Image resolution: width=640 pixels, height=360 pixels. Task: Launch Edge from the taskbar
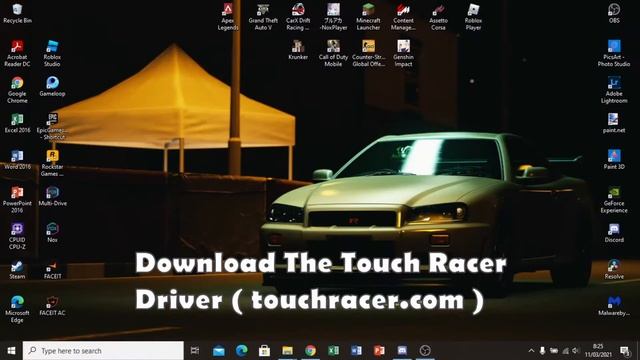(242, 351)
